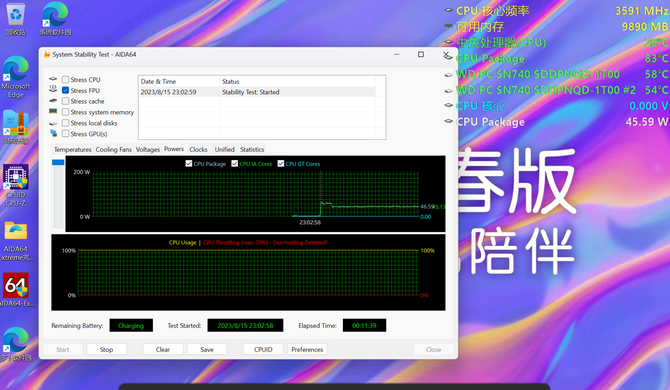Tick the Stress GPU(s) checkbox

[65, 134]
